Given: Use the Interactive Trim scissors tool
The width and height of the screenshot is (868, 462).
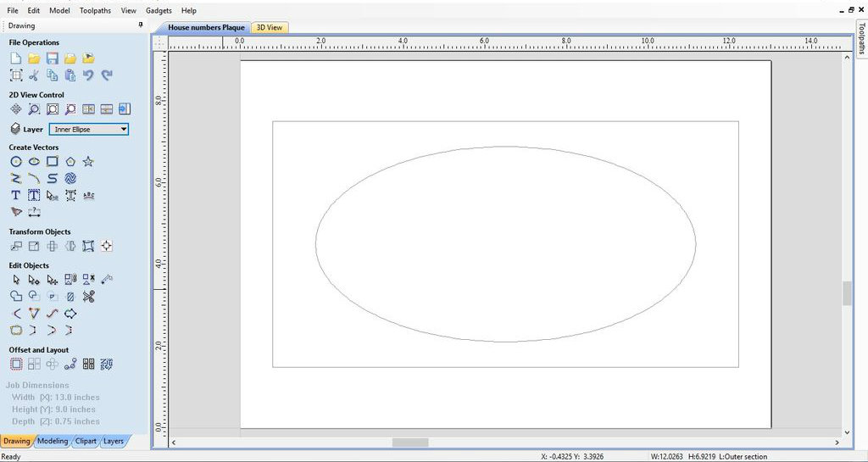Looking at the screenshot, I should [88, 297].
